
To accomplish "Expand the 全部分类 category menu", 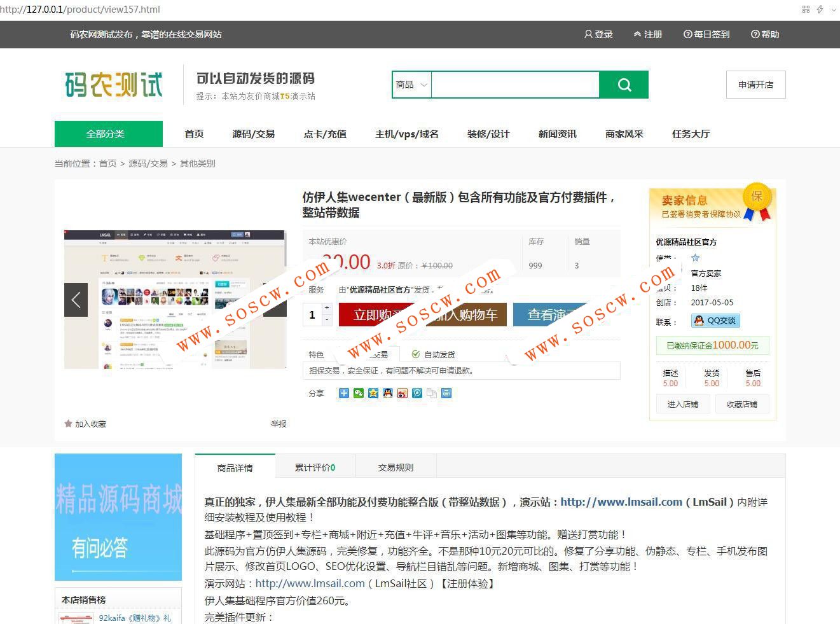I will [x=109, y=134].
